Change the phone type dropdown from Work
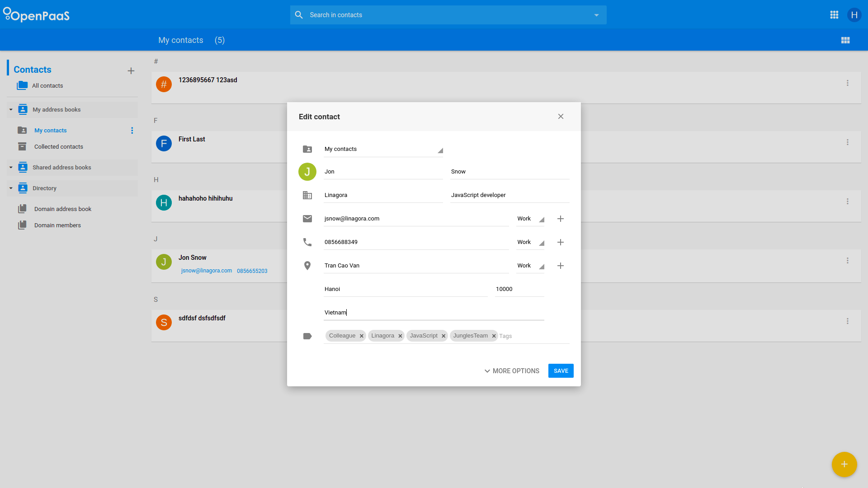The image size is (868, 488). [x=530, y=242]
